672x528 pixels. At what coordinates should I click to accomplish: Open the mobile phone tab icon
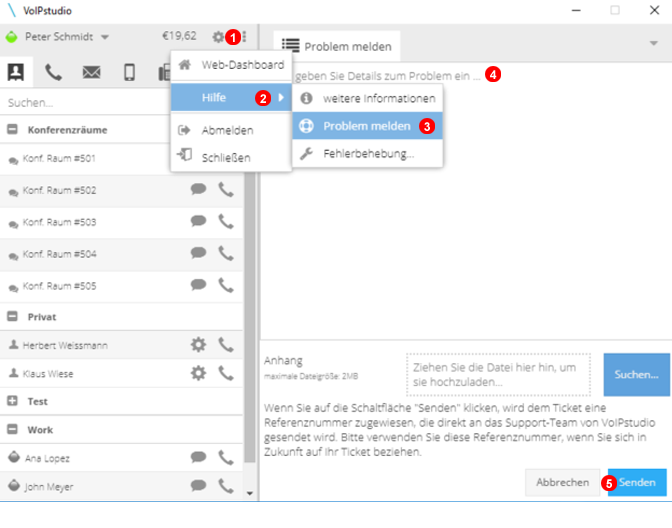point(129,71)
